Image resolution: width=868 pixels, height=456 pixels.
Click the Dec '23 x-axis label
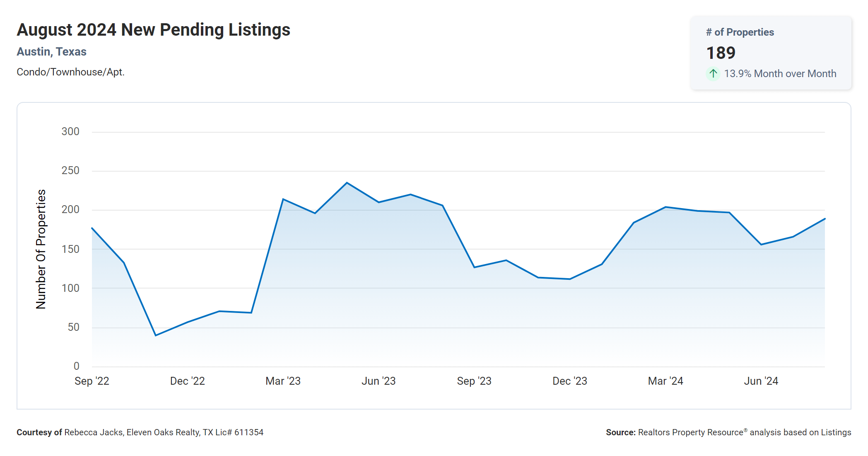click(570, 381)
